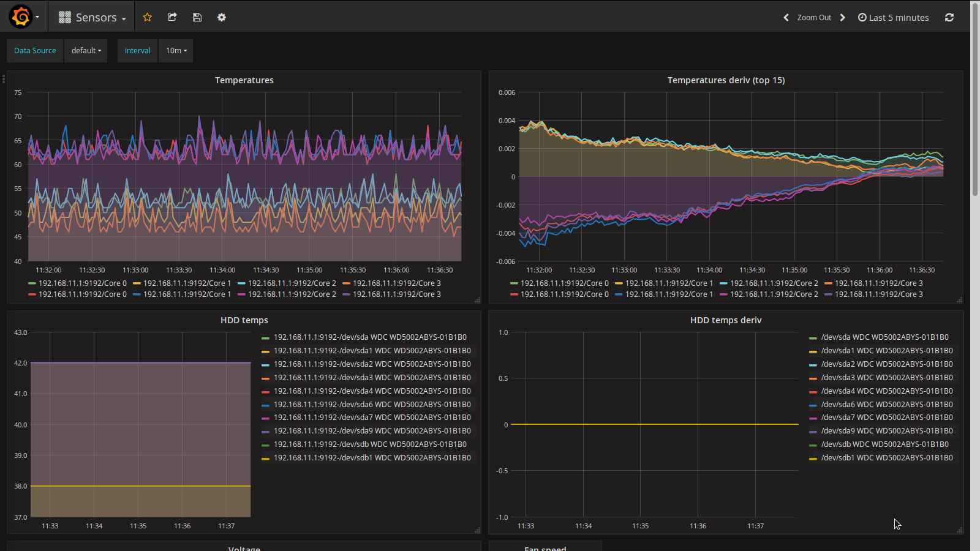The width and height of the screenshot is (980, 551).
Task: Grab HDD temps deriv panel resize handle
Action: 959,530
